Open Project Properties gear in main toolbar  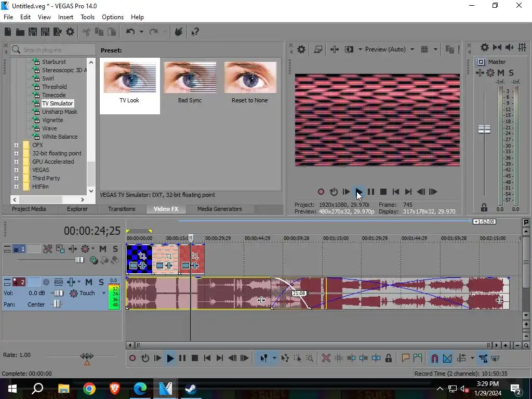pyautogui.click(x=70, y=32)
